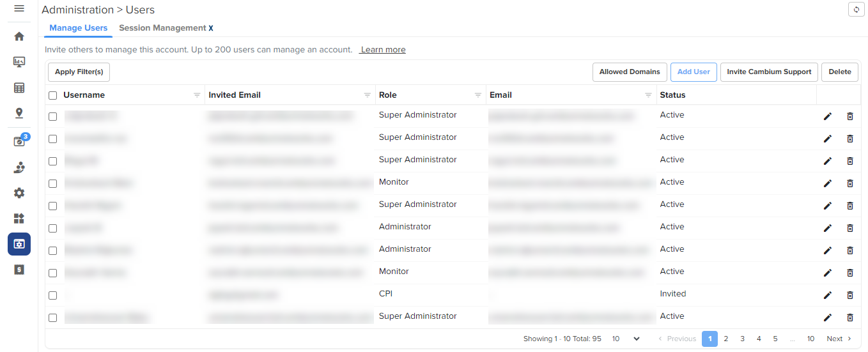
Task: Expand the page size dropdown showing 10
Action: [626, 339]
